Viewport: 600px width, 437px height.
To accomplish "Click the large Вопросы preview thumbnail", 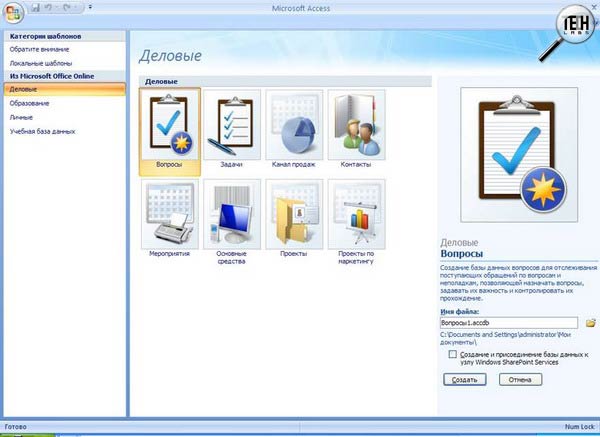I will pos(519,155).
